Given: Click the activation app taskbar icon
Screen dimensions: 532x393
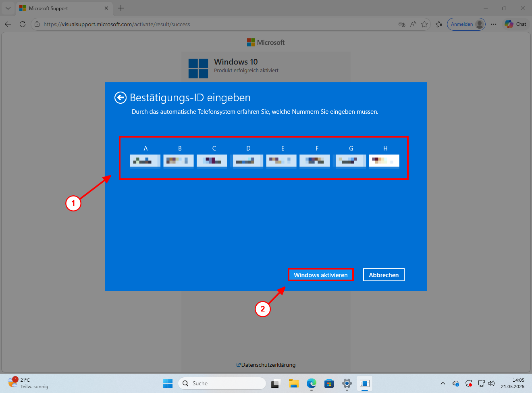Looking at the screenshot, I should [365, 383].
